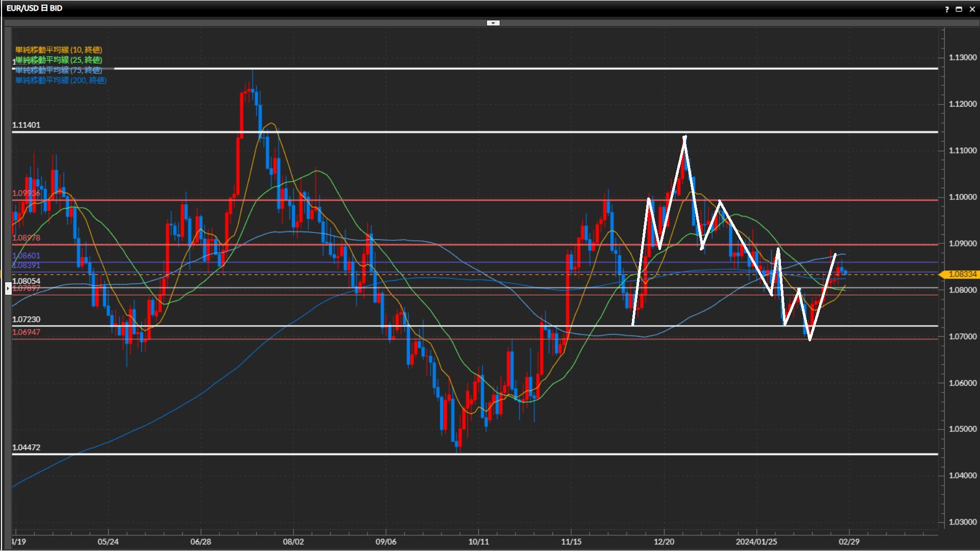Click the 10/11 date on time axis
980x551 pixels.
478,542
